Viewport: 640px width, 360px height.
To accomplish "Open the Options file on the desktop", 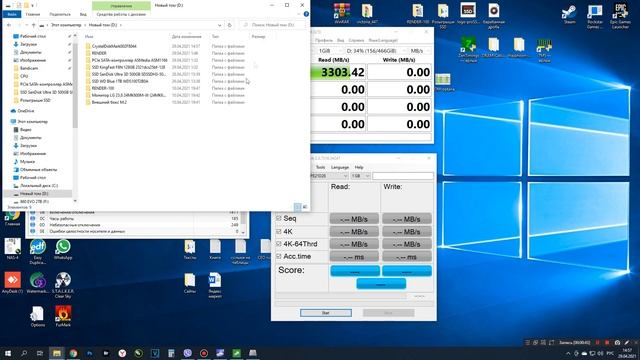I will [38, 316].
